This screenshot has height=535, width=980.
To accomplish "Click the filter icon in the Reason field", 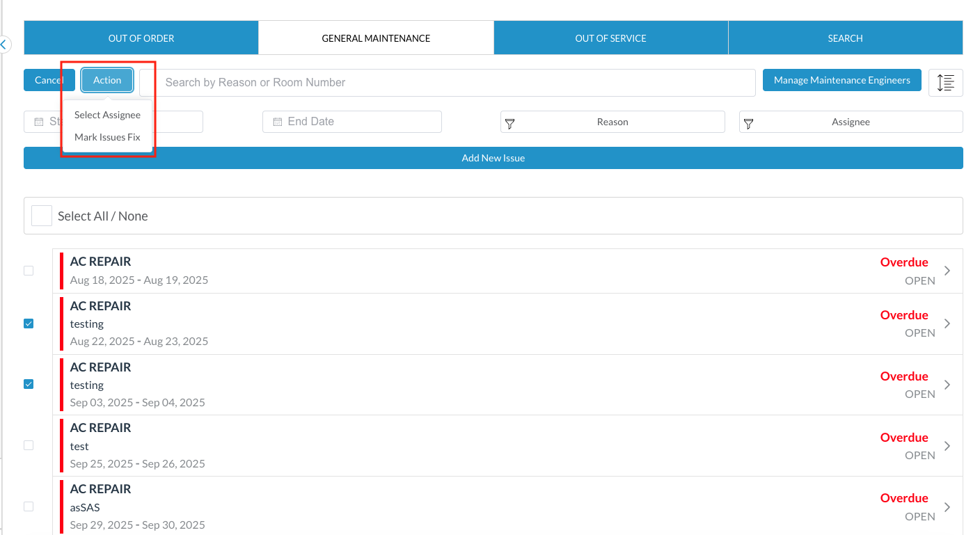I will (510, 122).
